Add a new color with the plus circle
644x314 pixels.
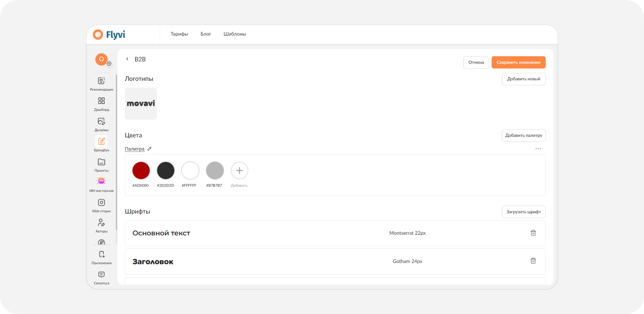pyautogui.click(x=240, y=171)
